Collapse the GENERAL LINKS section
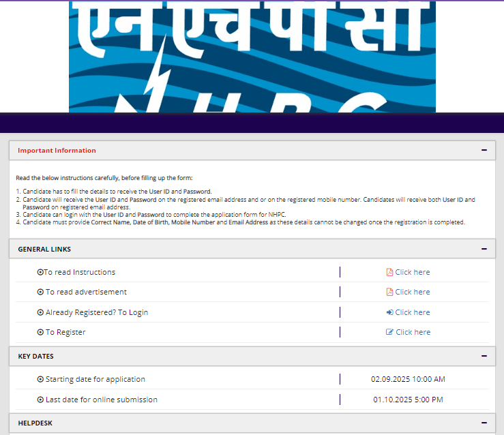This screenshot has width=504, height=435. 484,249
